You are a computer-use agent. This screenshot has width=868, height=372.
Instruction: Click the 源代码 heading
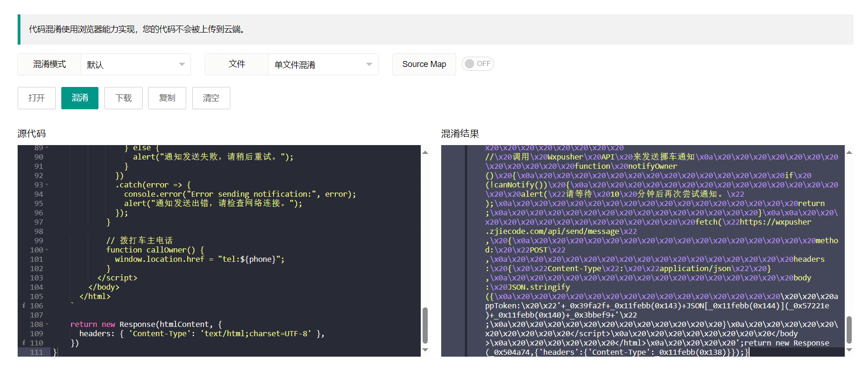[32, 134]
